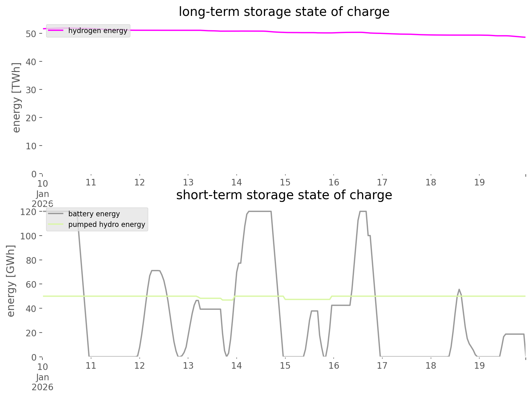The height and width of the screenshot is (398, 532).
Task: Click the 'long-term storage state of charge' title
Action: [x=284, y=12]
